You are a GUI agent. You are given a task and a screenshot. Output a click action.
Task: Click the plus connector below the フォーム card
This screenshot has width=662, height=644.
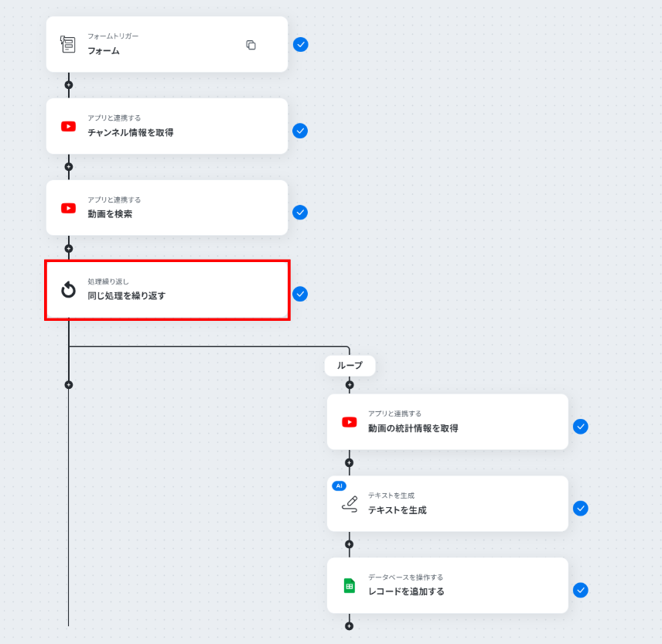coord(69,85)
